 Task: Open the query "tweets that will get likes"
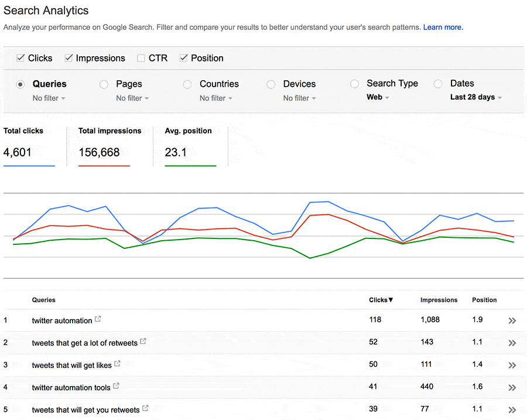click(70, 364)
